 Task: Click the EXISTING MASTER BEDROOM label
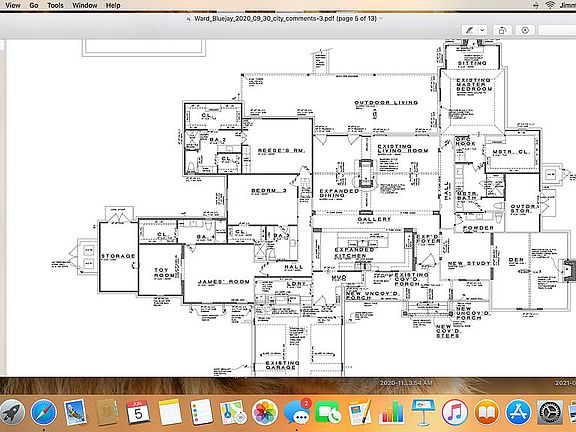(x=474, y=84)
